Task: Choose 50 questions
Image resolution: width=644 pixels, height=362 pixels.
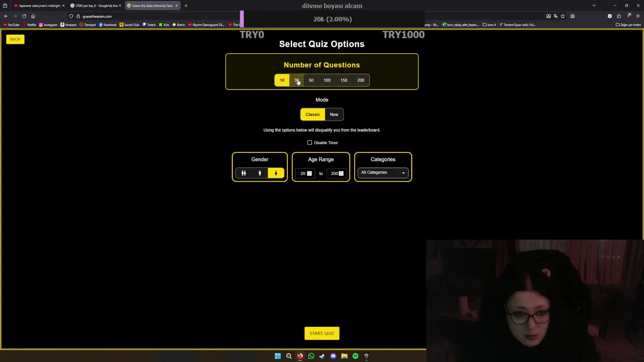Action: pos(311,80)
